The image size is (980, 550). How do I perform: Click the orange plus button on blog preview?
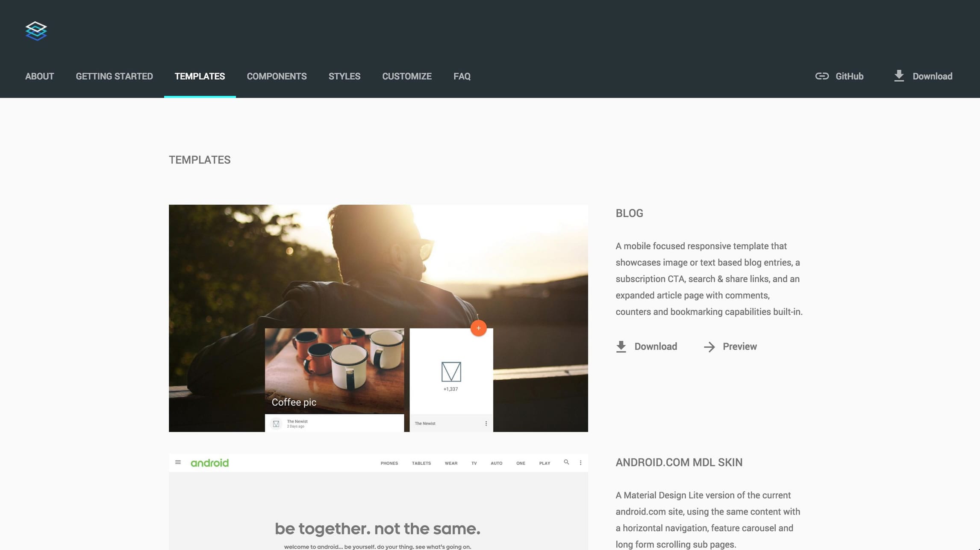(479, 328)
